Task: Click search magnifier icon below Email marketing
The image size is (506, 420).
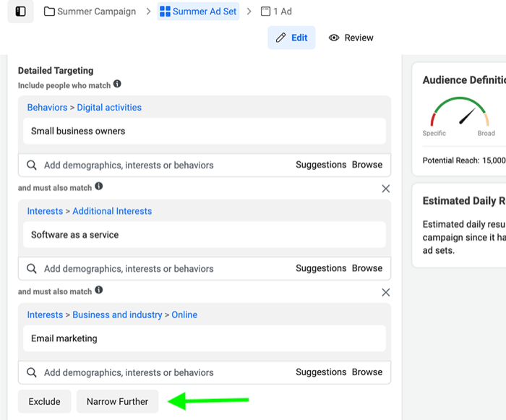Action: click(31, 372)
